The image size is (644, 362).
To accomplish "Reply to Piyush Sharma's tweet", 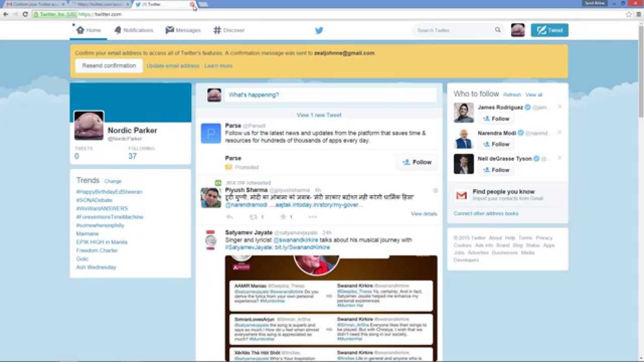I will pos(230,217).
